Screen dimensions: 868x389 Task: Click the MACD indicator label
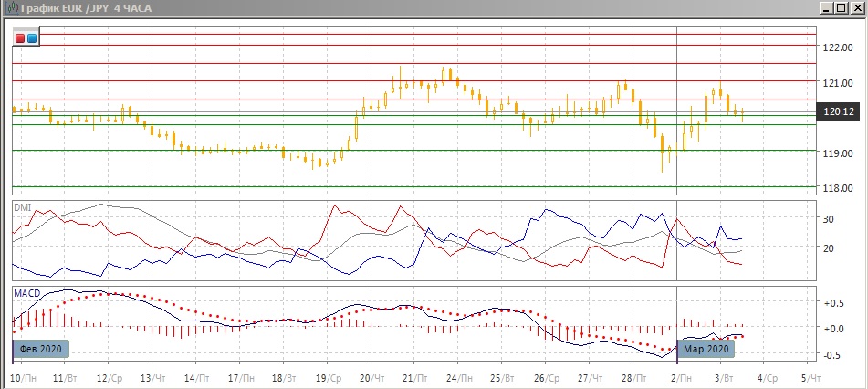(x=27, y=293)
